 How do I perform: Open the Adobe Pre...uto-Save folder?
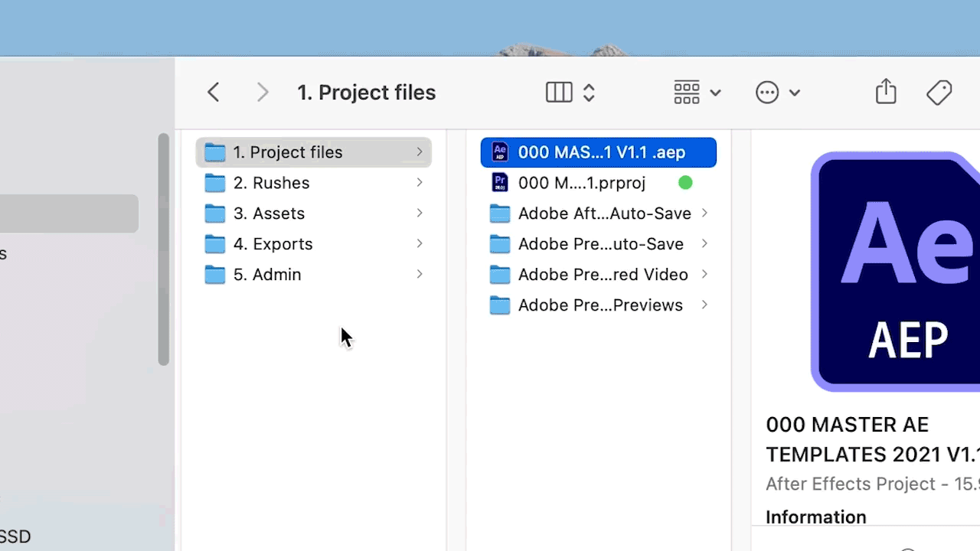pyautogui.click(x=599, y=244)
